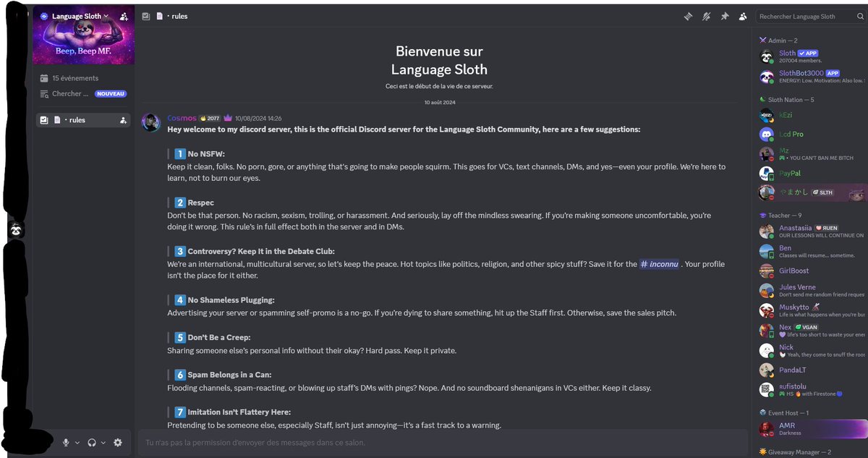
Task: Click the Giveaway Manager — 2 role header
Action: 795,451
